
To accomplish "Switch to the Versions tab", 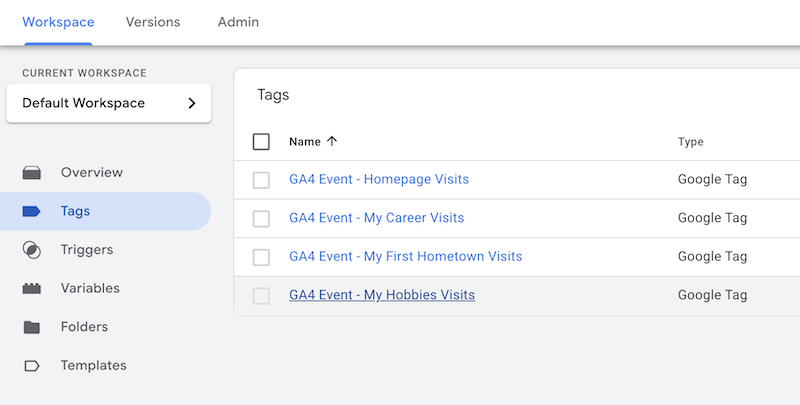I will pyautogui.click(x=153, y=22).
